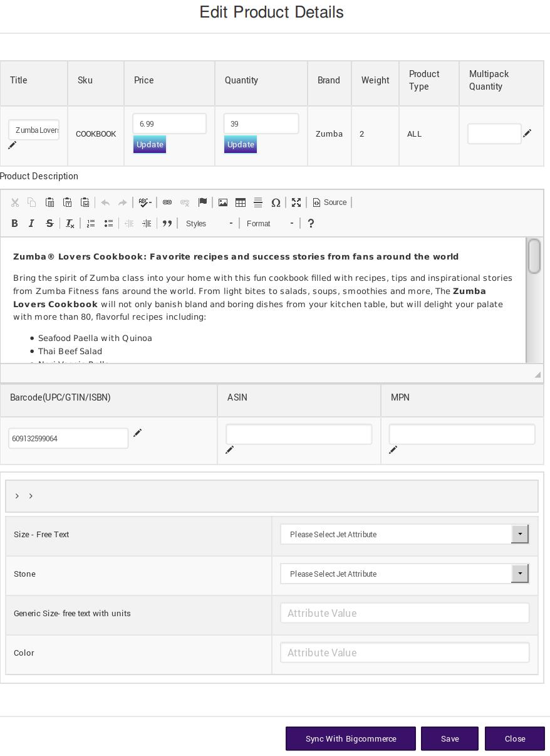Click the insert link icon
This screenshot has height=756, width=550.
(167, 202)
